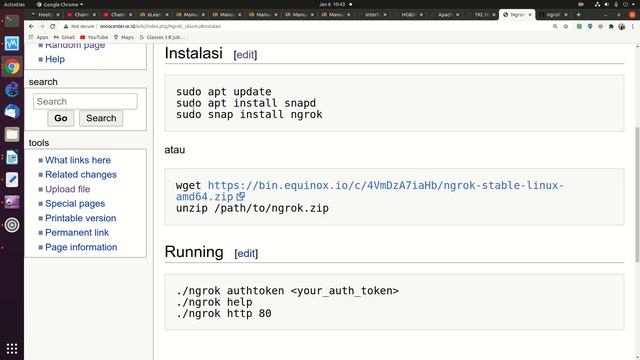Open a new browser tab
640x360 pixels.
[578, 14]
